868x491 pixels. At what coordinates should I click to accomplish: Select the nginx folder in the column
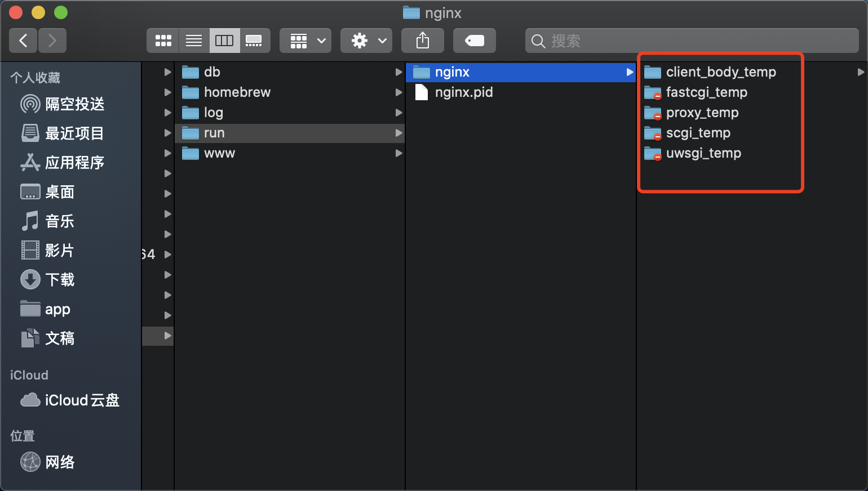point(521,72)
